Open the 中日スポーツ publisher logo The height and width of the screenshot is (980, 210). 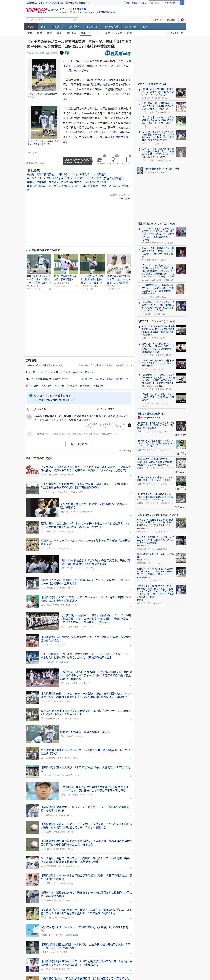118,53
